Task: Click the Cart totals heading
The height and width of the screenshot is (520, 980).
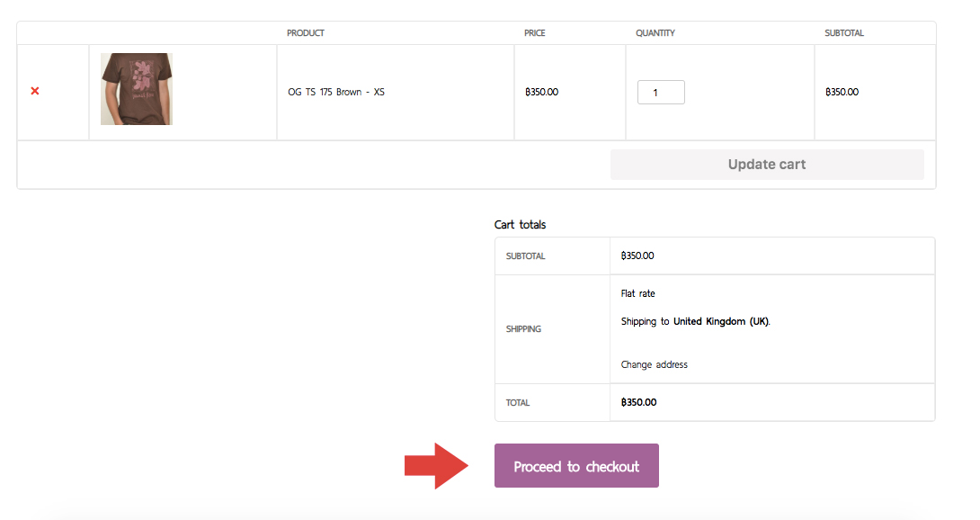Action: point(520,225)
